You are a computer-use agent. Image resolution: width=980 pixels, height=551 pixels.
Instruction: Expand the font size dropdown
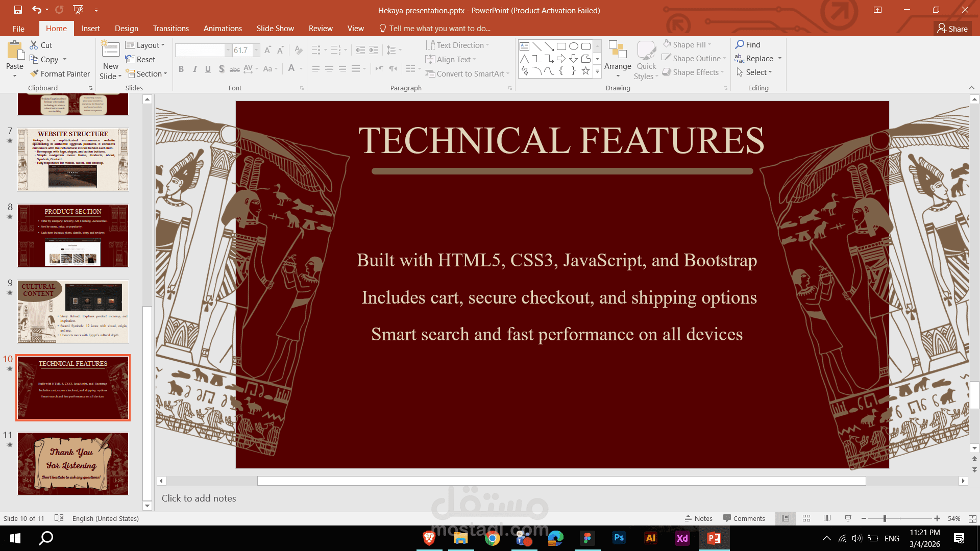[x=256, y=50]
